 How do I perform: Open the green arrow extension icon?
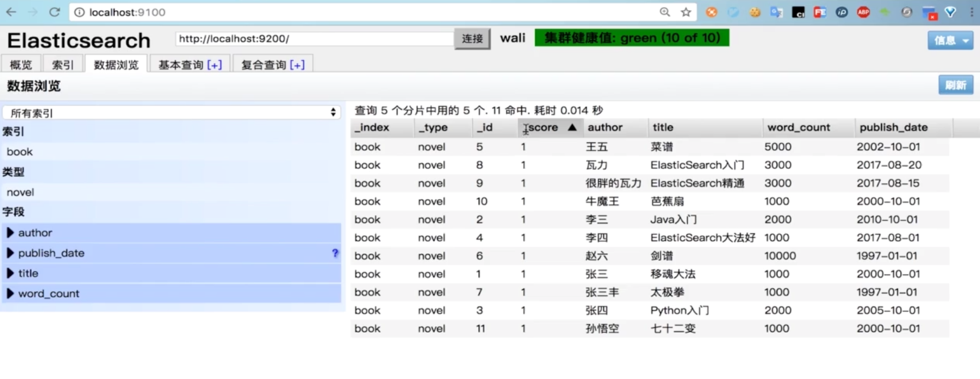pos(885,12)
